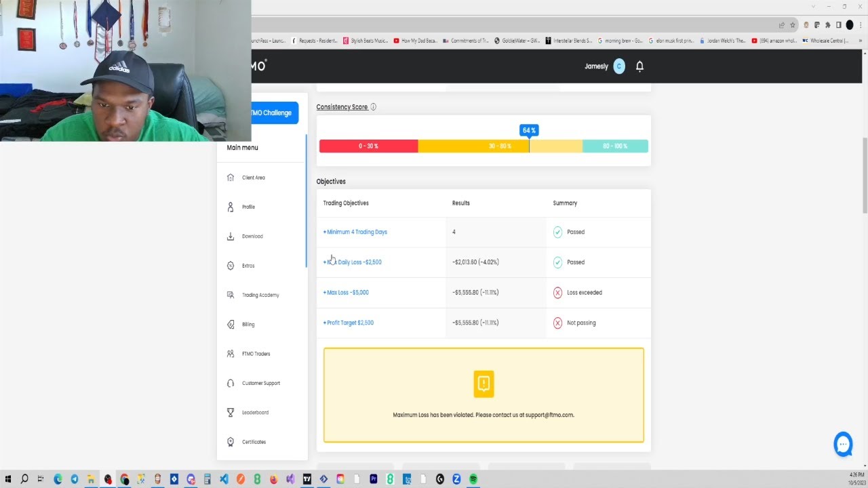Open the Windows Start menu
This screenshot has width=868, height=488.
coord(8,479)
